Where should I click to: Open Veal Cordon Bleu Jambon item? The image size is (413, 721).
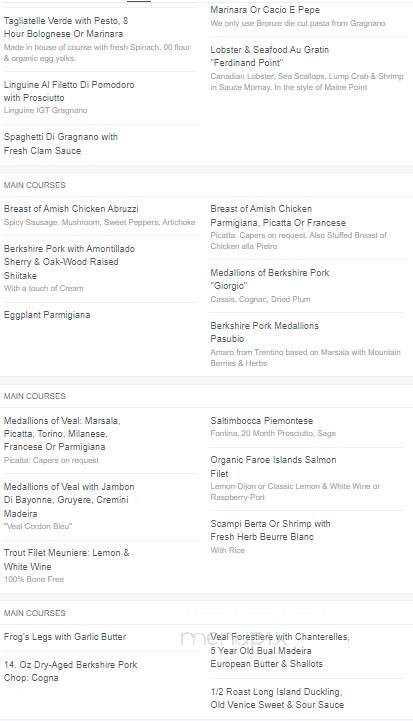click(69, 500)
